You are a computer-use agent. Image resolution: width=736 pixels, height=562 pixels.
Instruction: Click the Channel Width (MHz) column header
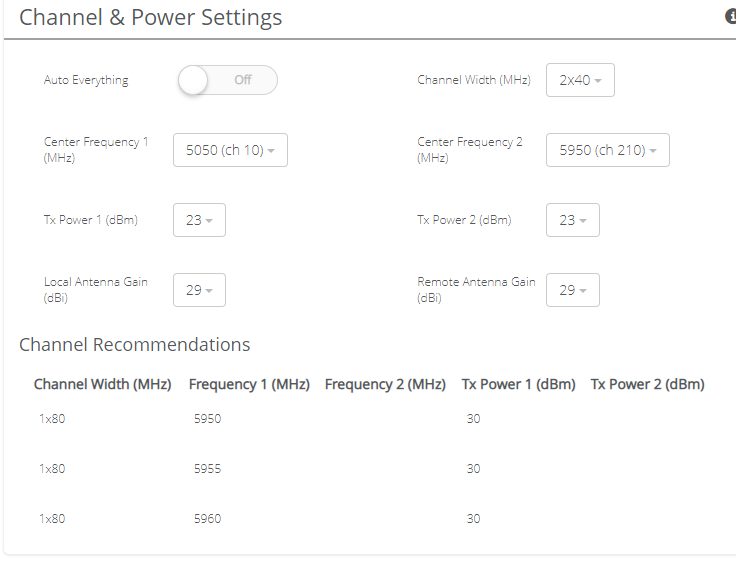point(103,384)
